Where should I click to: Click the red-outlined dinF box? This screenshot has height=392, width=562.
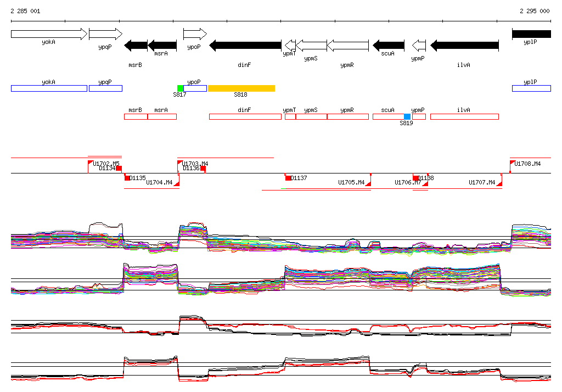[x=245, y=116]
